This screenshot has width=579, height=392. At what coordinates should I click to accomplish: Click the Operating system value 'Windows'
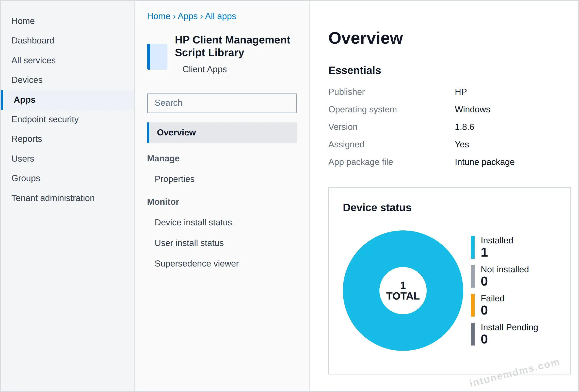click(x=473, y=109)
